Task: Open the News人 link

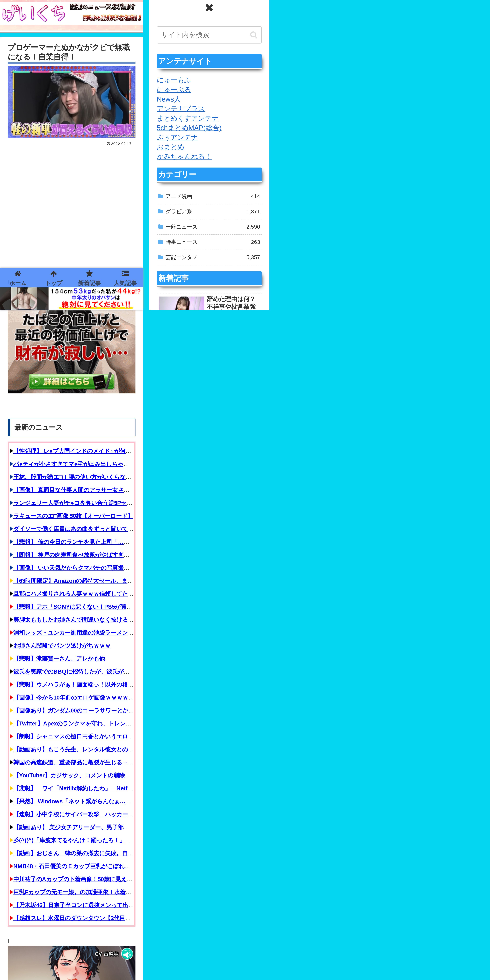Action: pos(169,99)
